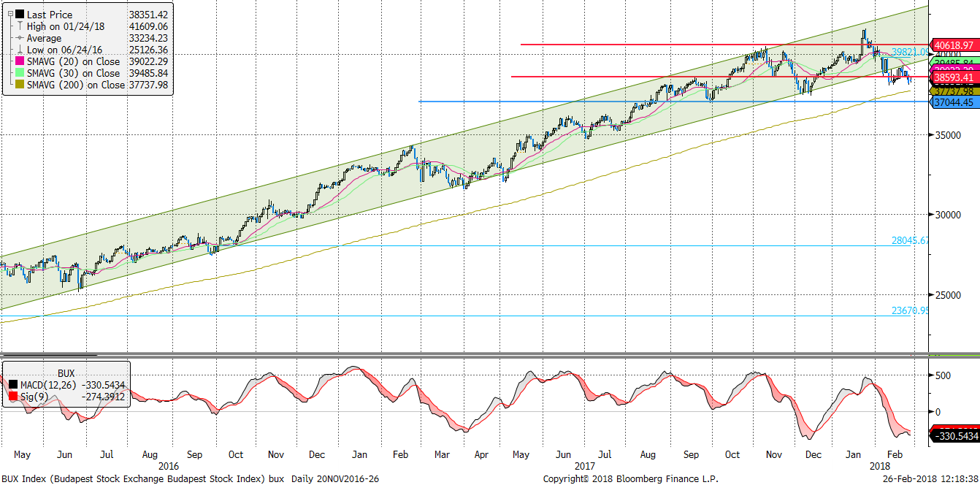The width and height of the screenshot is (980, 485).
Task: Click the Nov month label under 2016
Action: click(x=276, y=454)
